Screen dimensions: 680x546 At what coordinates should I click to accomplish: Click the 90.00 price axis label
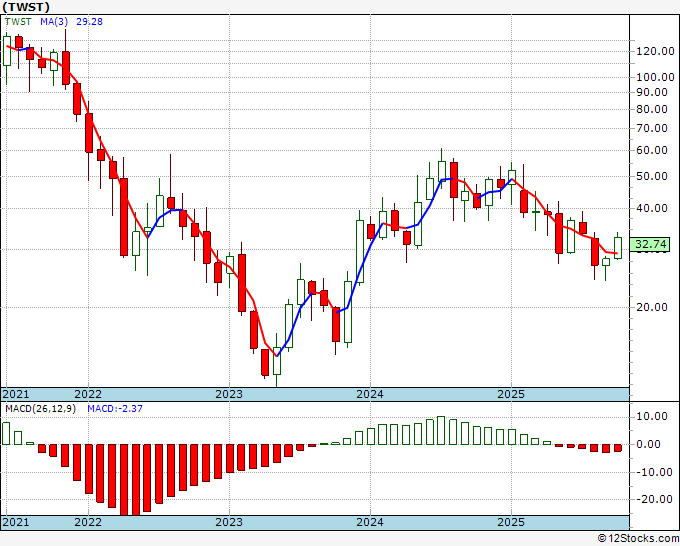click(x=651, y=92)
